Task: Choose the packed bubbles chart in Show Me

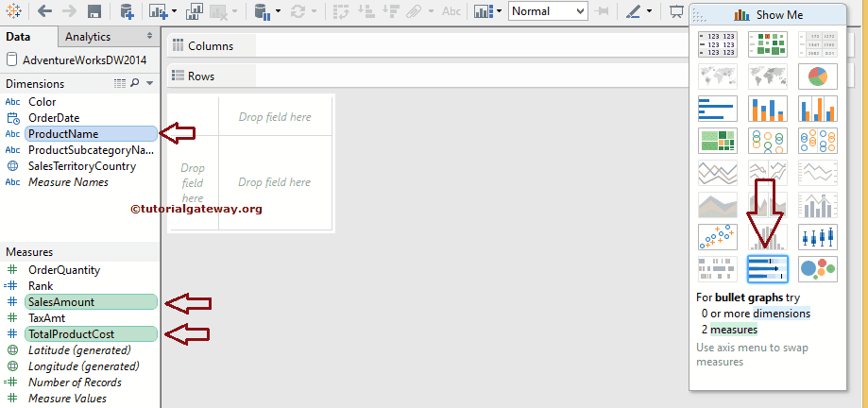Action: pyautogui.click(x=818, y=269)
